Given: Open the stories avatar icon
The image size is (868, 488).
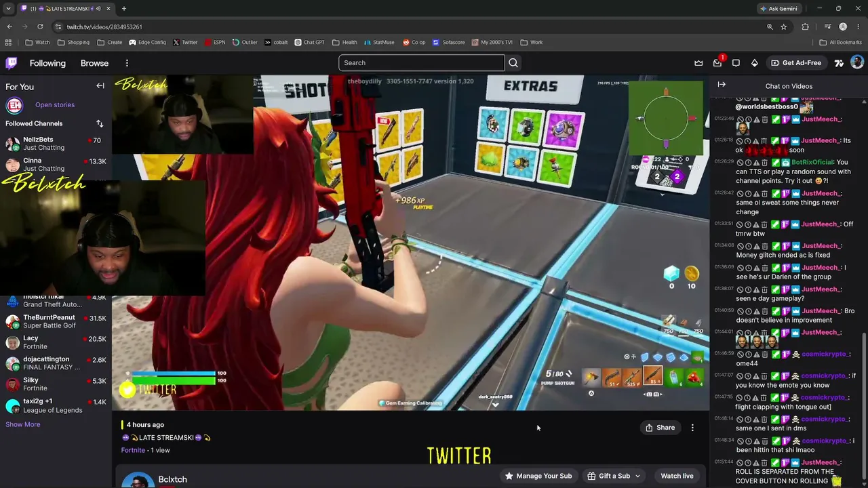Looking at the screenshot, I should (x=14, y=105).
